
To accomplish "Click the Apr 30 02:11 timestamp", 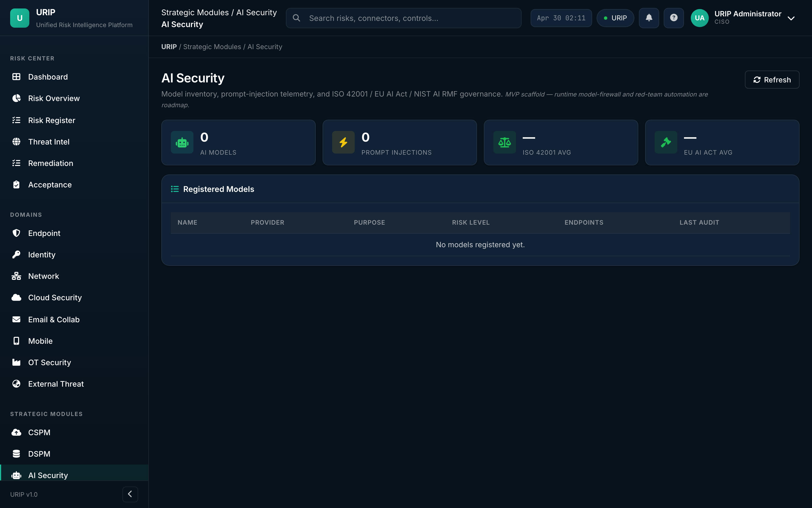I will tap(561, 18).
